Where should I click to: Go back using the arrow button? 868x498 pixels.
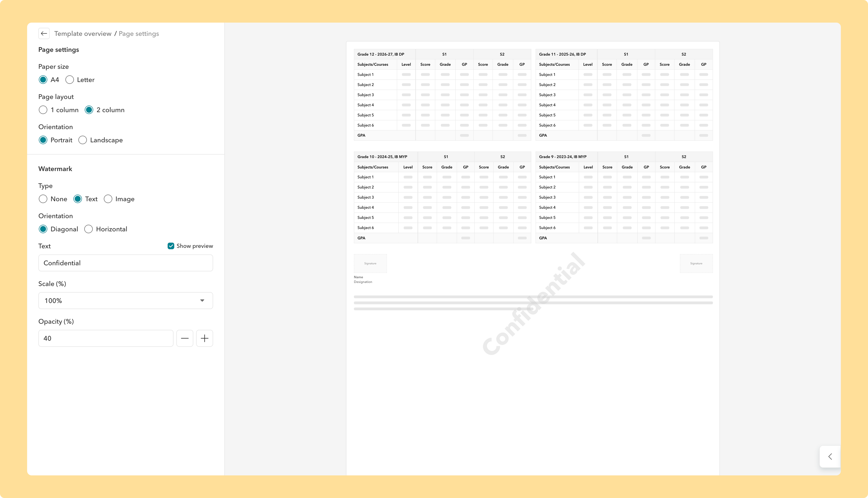(44, 33)
